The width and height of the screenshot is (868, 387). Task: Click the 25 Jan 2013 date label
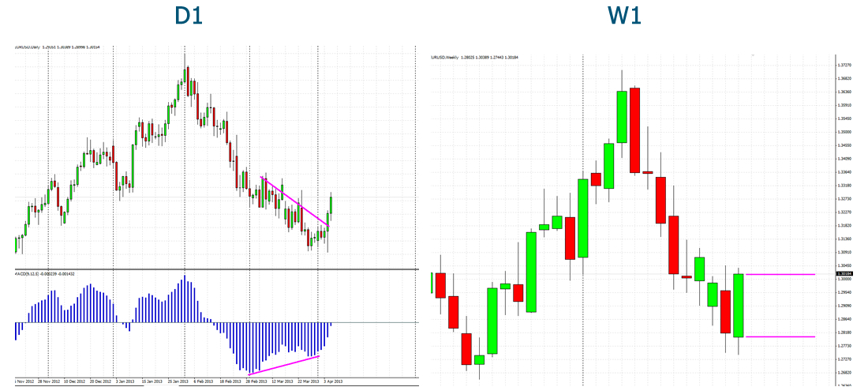click(177, 381)
